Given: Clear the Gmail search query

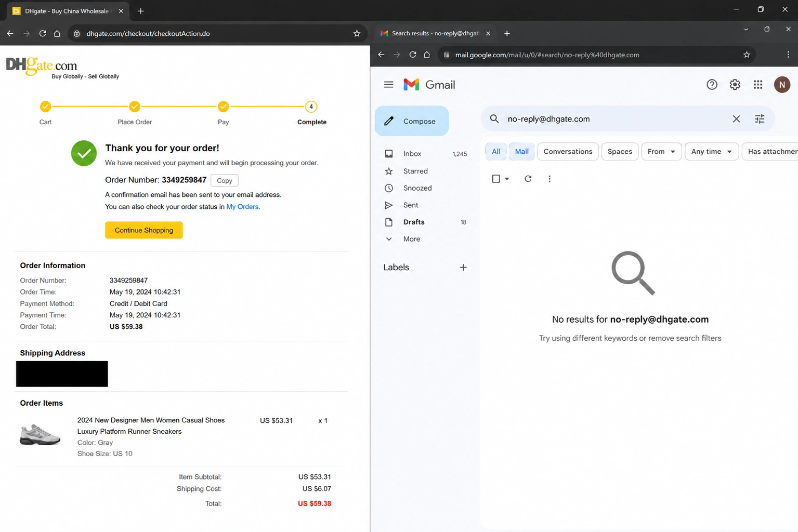Looking at the screenshot, I should 736,119.
